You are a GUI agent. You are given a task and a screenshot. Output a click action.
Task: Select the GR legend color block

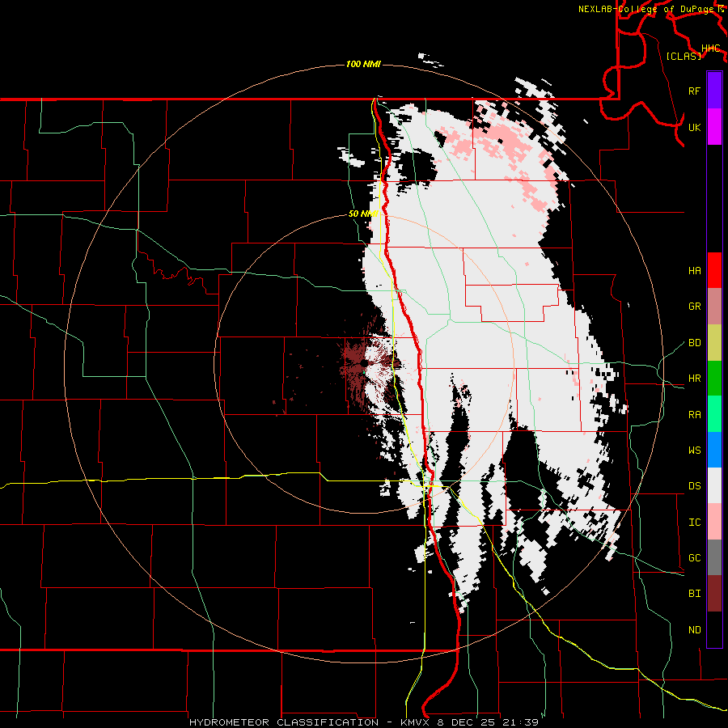coord(714,307)
